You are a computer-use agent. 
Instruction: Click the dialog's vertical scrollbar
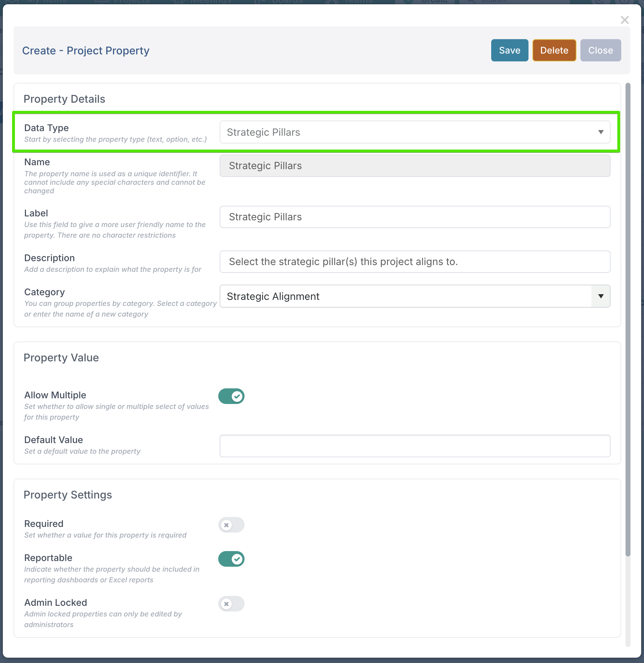point(628,320)
